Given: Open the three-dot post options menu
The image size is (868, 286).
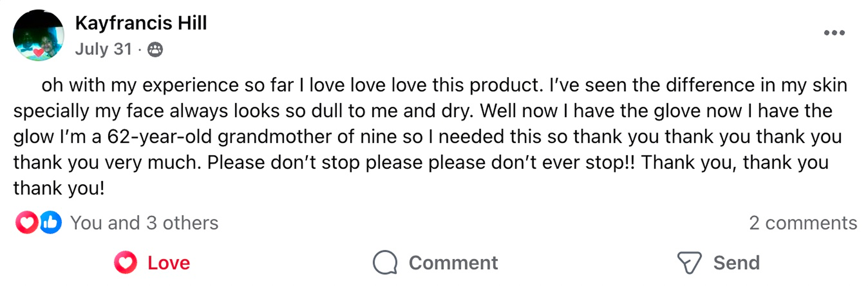Looking at the screenshot, I should pyautogui.click(x=834, y=33).
